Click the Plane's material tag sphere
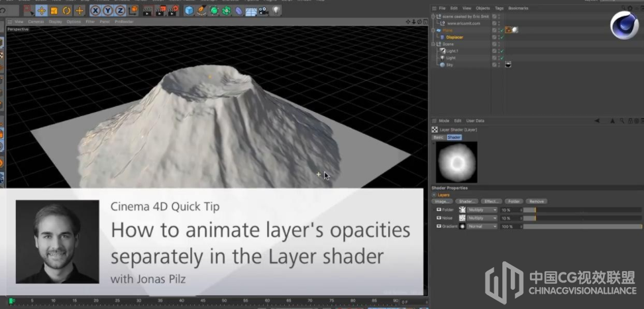The width and height of the screenshot is (644, 309). tap(515, 30)
